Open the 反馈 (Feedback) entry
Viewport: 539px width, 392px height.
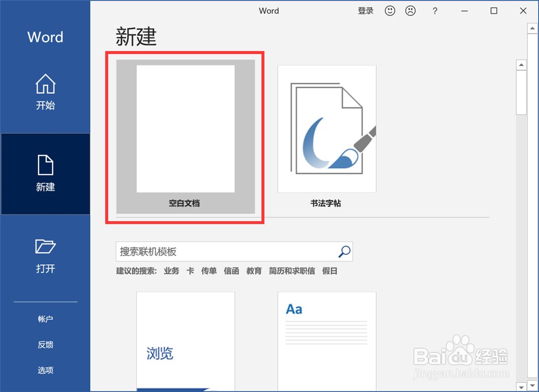45,344
